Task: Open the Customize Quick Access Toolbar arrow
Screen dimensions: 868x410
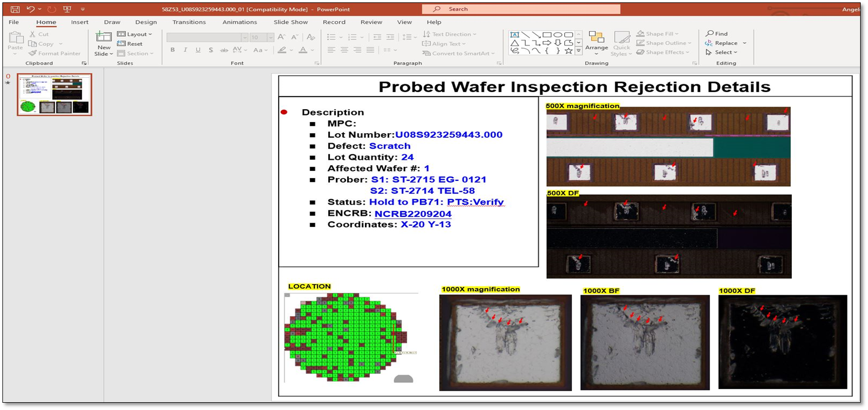Action: [x=83, y=9]
